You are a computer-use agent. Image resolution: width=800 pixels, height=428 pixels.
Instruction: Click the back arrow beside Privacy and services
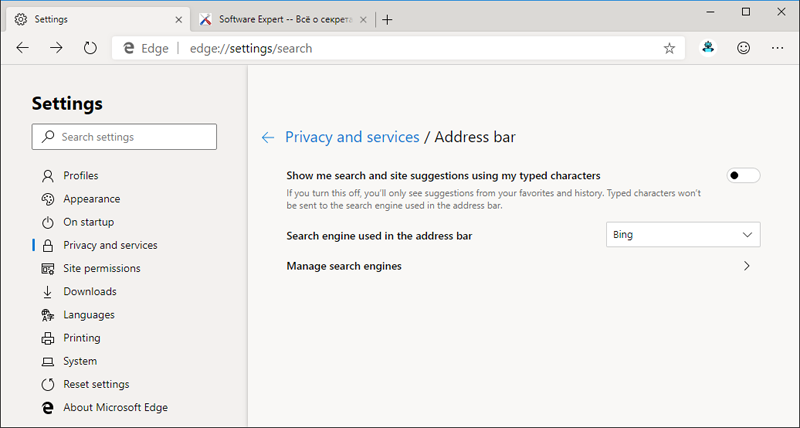[268, 137]
